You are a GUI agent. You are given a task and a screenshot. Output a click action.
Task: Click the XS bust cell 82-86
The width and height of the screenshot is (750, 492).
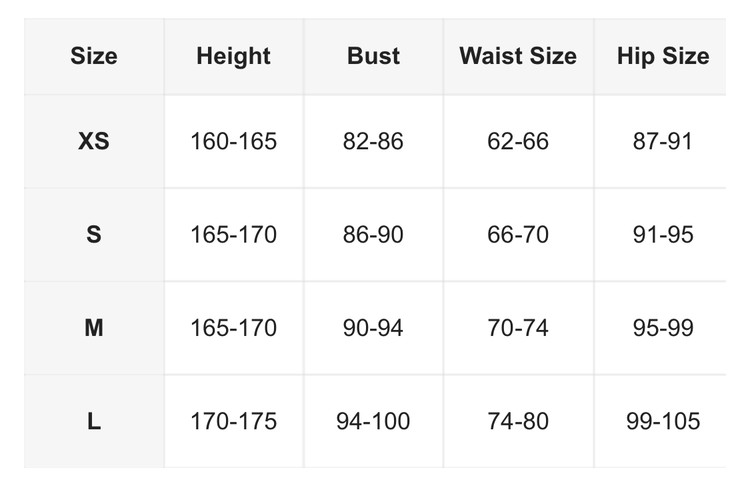(373, 141)
